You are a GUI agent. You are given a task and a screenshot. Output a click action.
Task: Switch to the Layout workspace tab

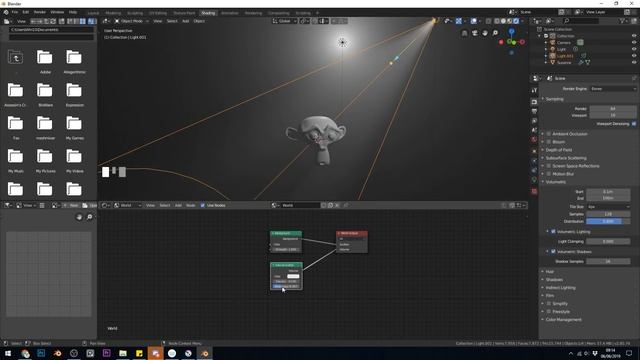(x=93, y=13)
